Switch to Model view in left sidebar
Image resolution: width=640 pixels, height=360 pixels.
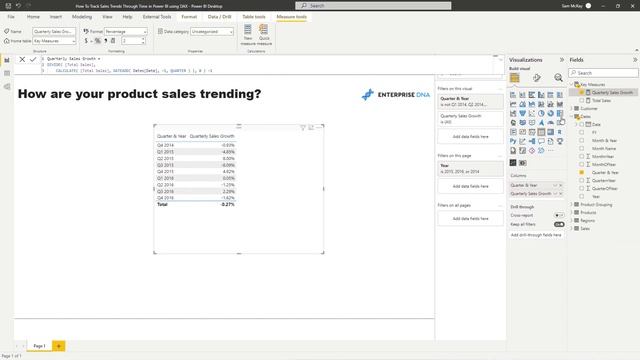tap(7, 87)
